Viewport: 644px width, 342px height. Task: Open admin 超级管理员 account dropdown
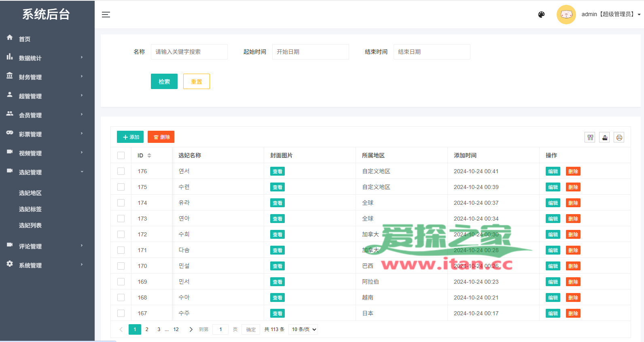click(x=611, y=14)
